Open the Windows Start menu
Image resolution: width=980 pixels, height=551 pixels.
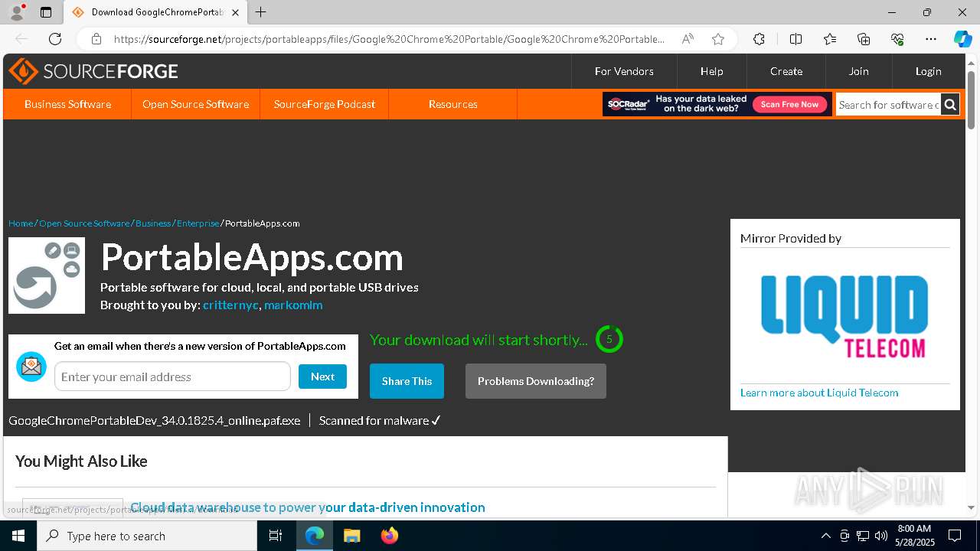point(18,536)
